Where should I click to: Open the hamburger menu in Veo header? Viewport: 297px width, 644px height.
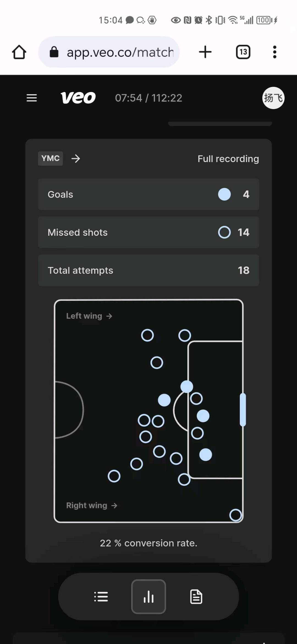[x=32, y=98]
